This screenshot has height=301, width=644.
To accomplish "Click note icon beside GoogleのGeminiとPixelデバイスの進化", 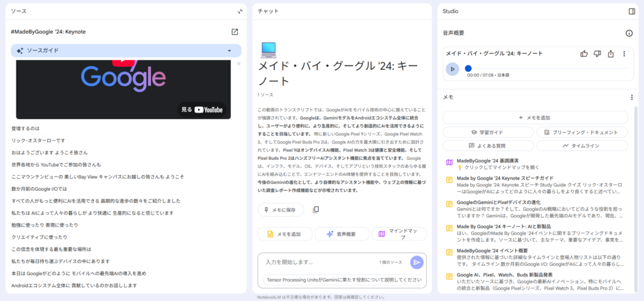I will (x=449, y=204).
